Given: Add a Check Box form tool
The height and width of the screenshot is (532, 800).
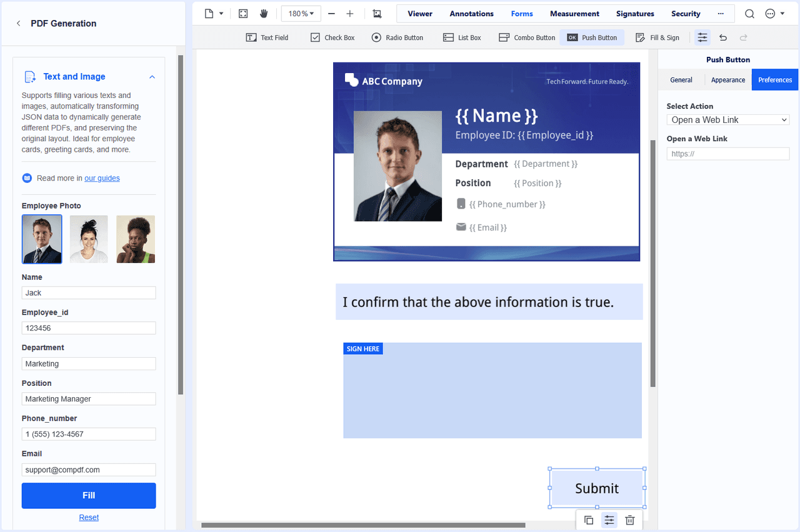Looking at the screenshot, I should click(332, 37).
